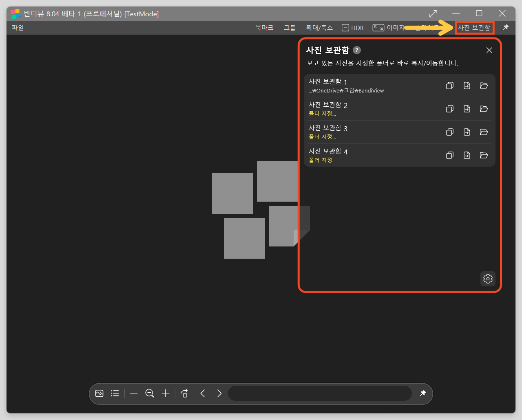Viewport: 522px width, 420px height.
Task: Open photo archive settings gear
Action: point(488,279)
